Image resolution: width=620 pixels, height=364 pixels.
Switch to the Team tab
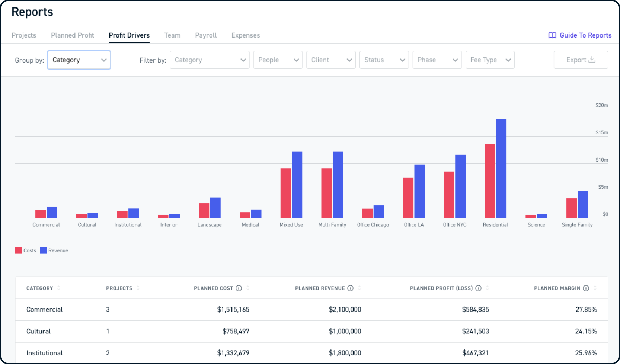click(x=172, y=35)
